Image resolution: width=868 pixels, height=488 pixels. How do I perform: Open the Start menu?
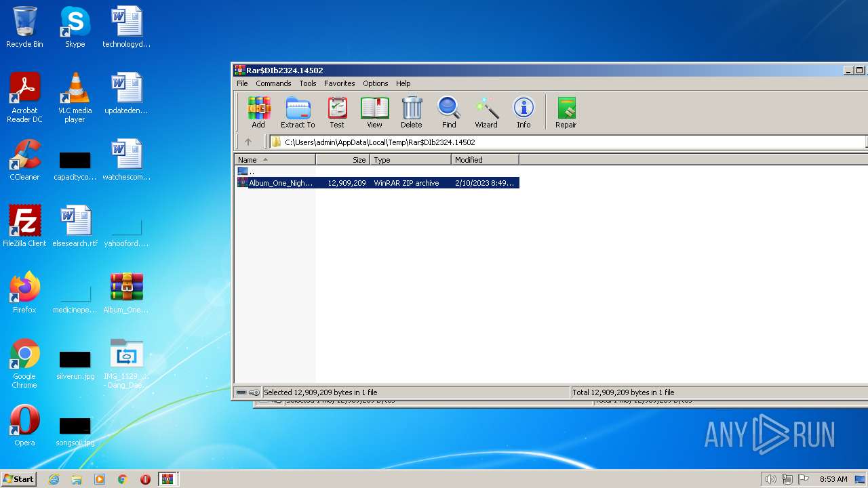(x=18, y=479)
